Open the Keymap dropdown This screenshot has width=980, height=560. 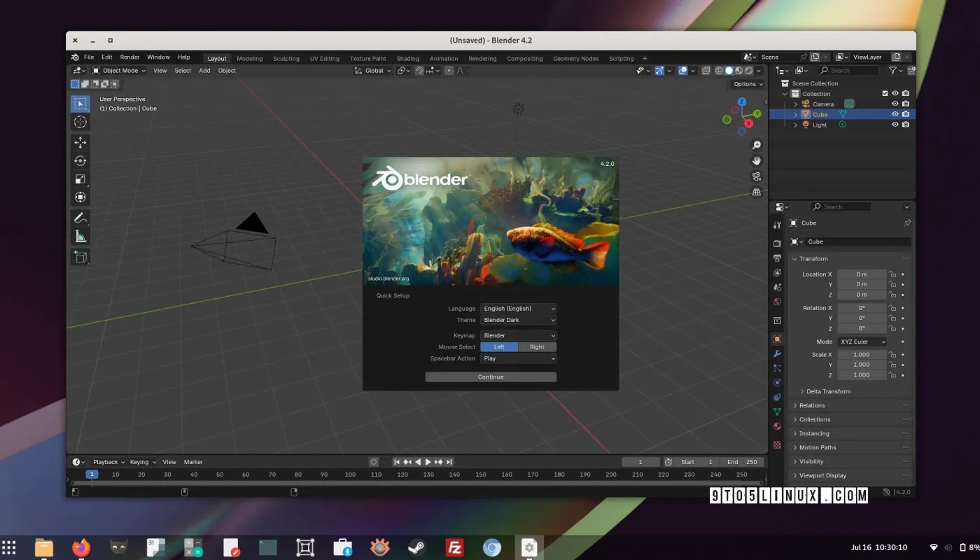click(519, 335)
